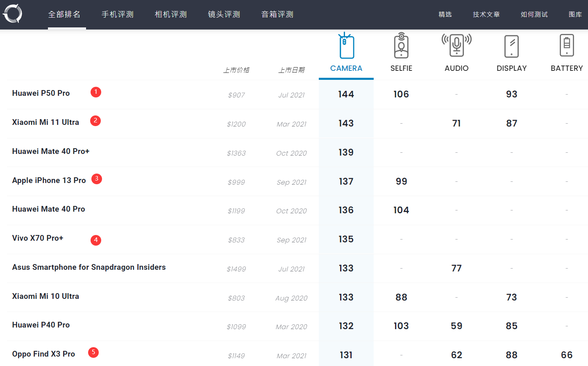Click camera score 135 for Vivo X70 Pro+
Image resolution: width=588 pixels, height=366 pixels.
click(346, 239)
